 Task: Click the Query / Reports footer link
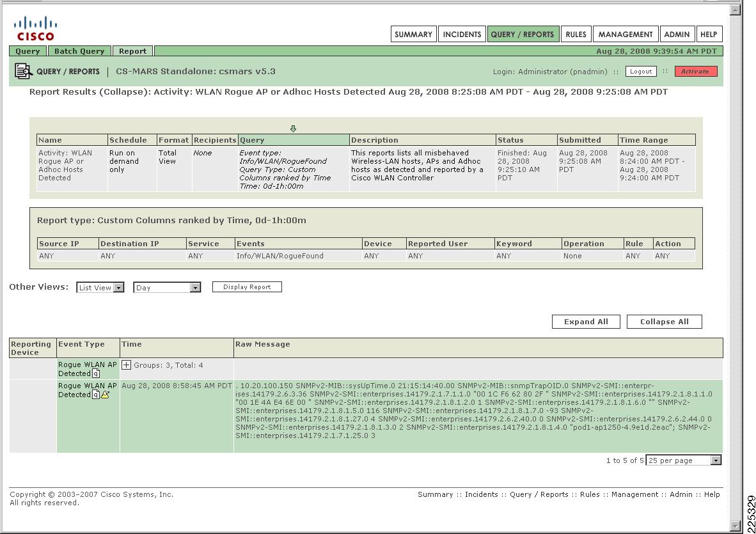[539, 494]
